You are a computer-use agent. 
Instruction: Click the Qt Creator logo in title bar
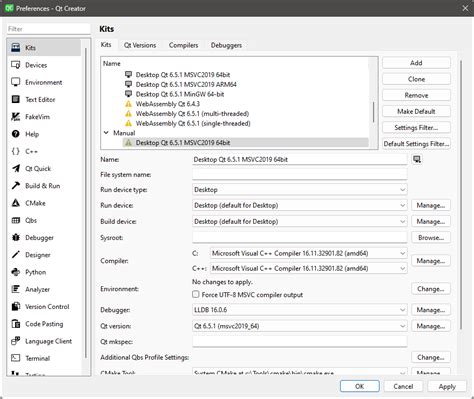pos(9,8)
